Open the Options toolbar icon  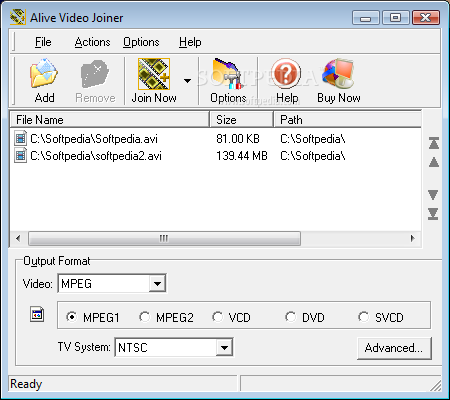pyautogui.click(x=228, y=74)
